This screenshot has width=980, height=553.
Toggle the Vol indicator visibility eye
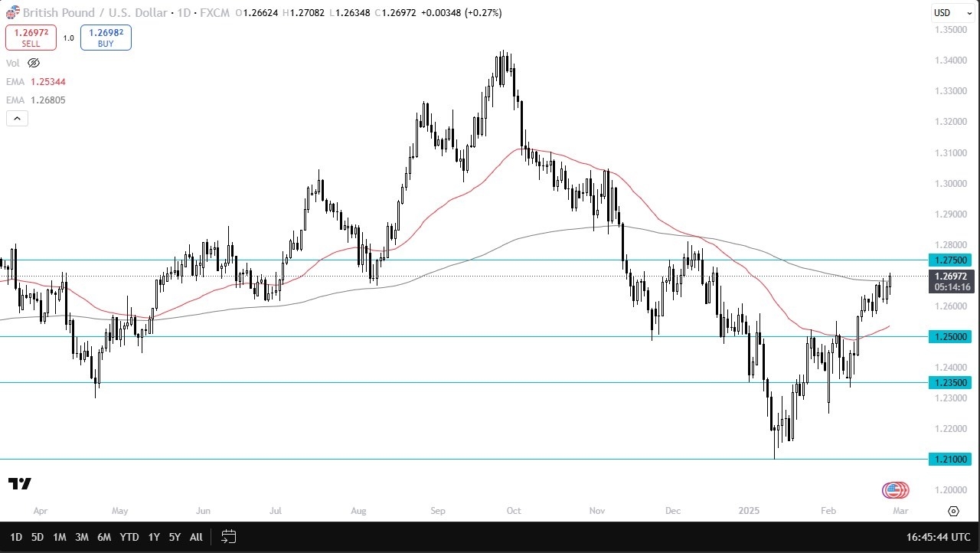[33, 63]
